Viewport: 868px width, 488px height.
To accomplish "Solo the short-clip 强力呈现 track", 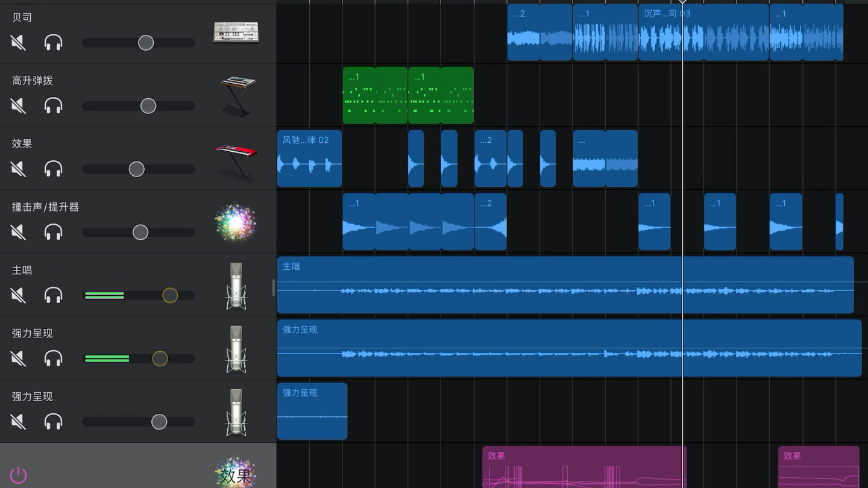I will [x=54, y=422].
